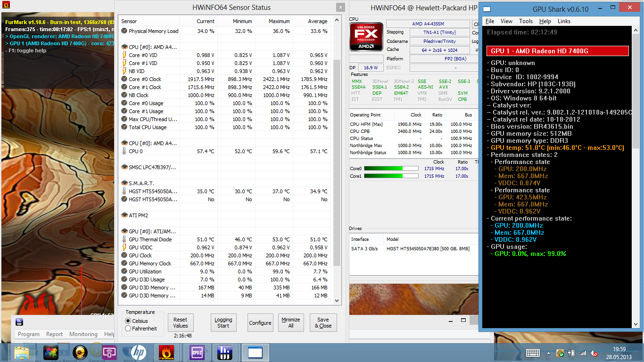644x362 pixels.
Task: Click the Save & Close button
Action: [x=323, y=322]
